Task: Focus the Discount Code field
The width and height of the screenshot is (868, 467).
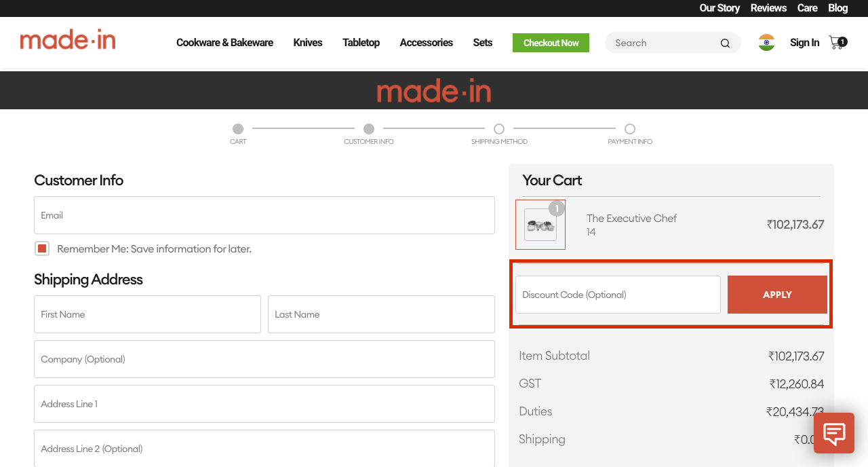Action: tap(618, 295)
